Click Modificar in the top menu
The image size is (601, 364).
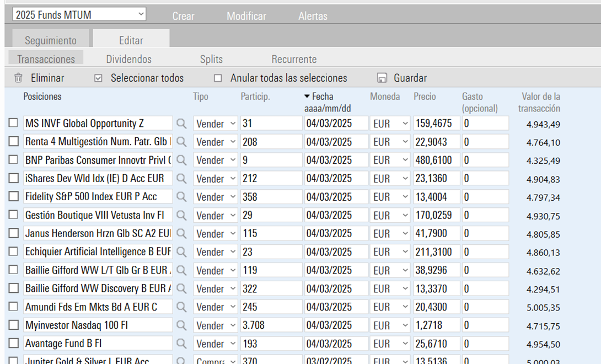click(246, 16)
